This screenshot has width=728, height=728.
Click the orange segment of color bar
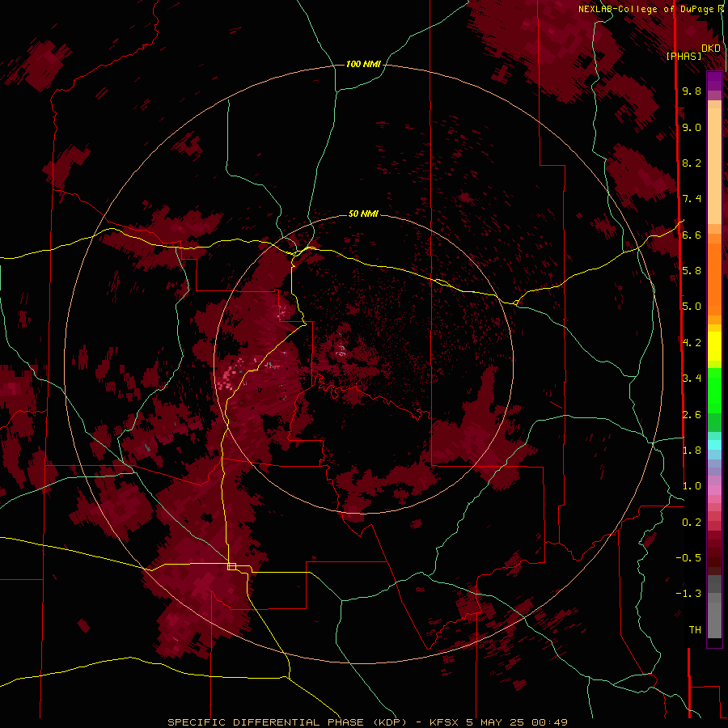click(714, 280)
